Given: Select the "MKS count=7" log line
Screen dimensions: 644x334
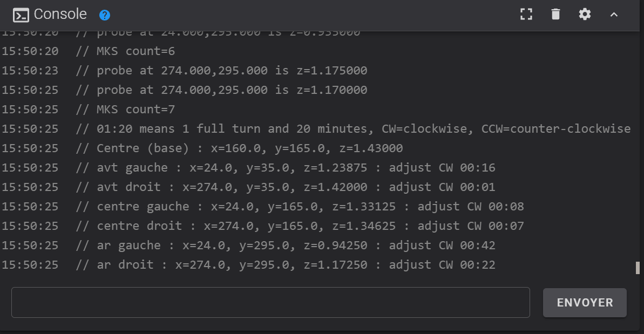Looking at the screenshot, I should tap(135, 110).
